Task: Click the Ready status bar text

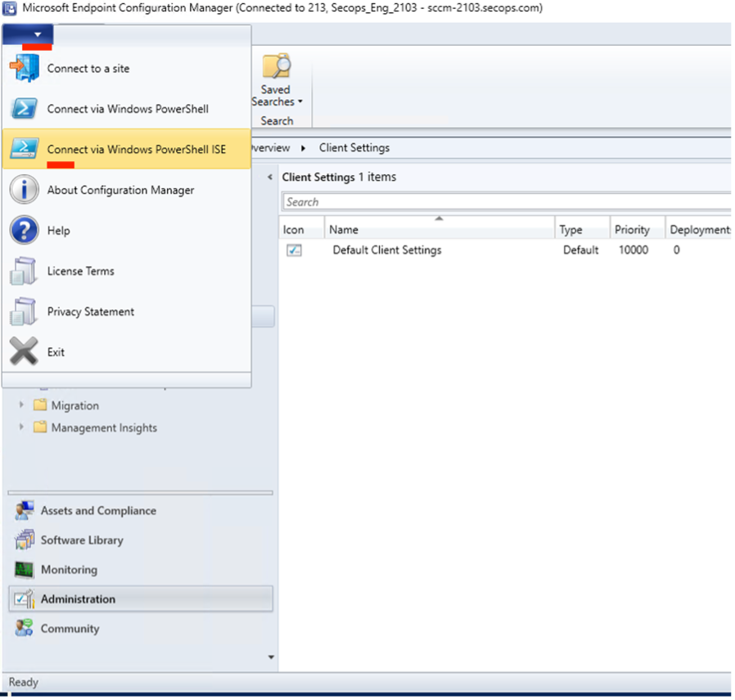Action: click(24, 682)
